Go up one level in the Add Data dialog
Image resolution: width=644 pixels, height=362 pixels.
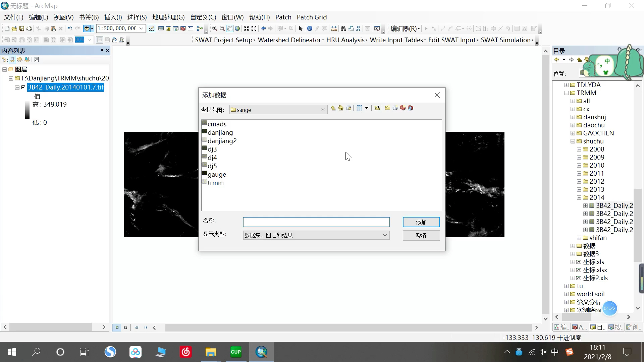(x=333, y=108)
